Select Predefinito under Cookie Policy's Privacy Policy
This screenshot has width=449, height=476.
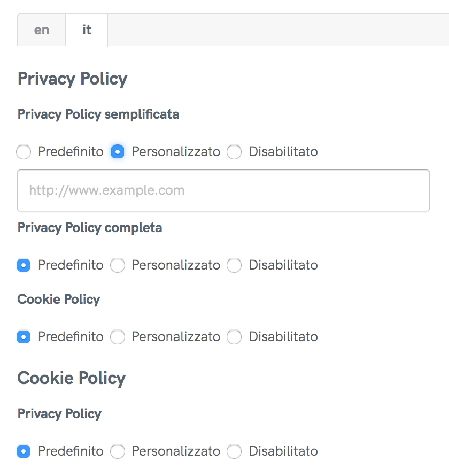click(x=24, y=451)
